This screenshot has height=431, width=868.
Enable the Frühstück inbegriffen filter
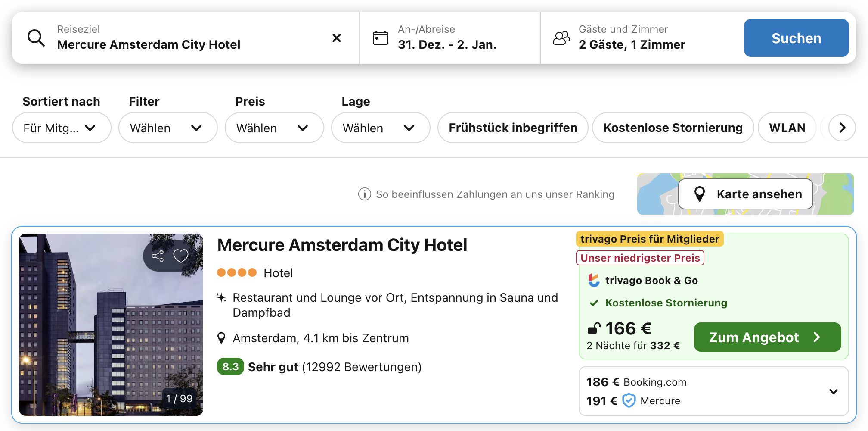point(513,128)
